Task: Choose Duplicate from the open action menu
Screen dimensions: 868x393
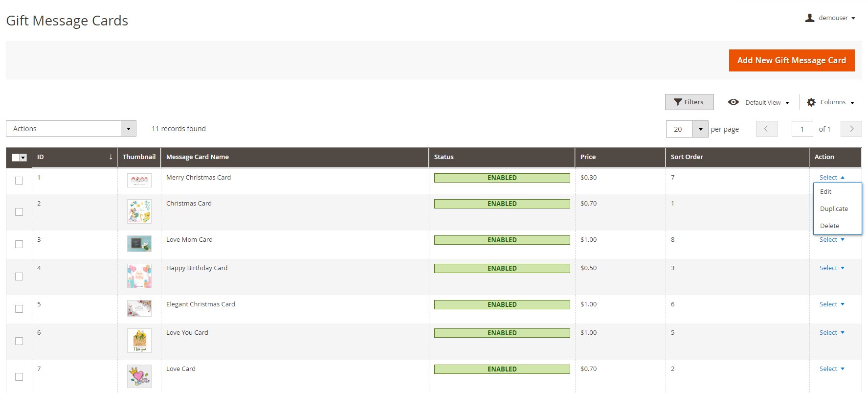Action: pyautogui.click(x=834, y=209)
